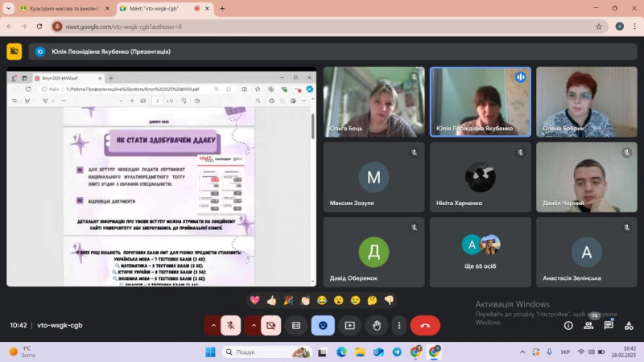The image size is (644, 362).
Task: Click the Windows taskbar search box
Action: [x=266, y=352]
